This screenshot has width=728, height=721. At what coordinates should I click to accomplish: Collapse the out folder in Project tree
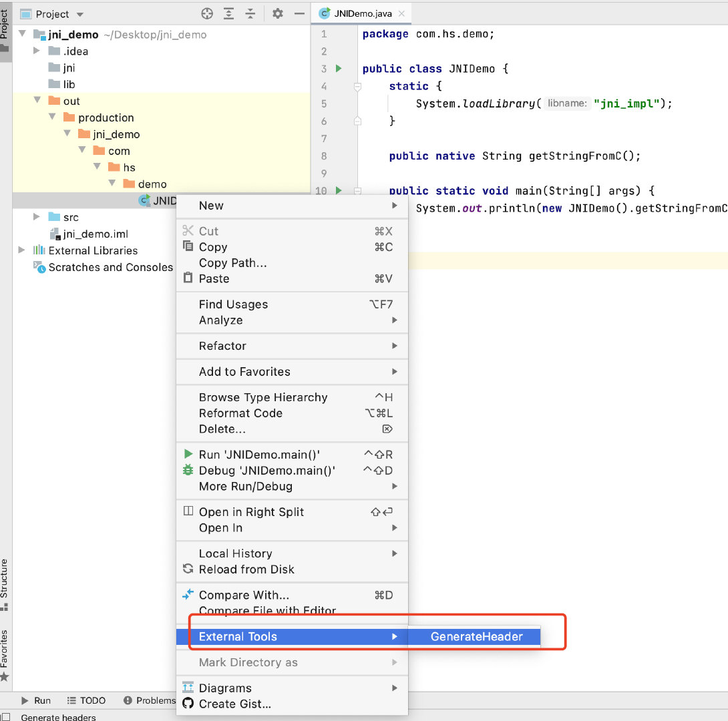38,100
